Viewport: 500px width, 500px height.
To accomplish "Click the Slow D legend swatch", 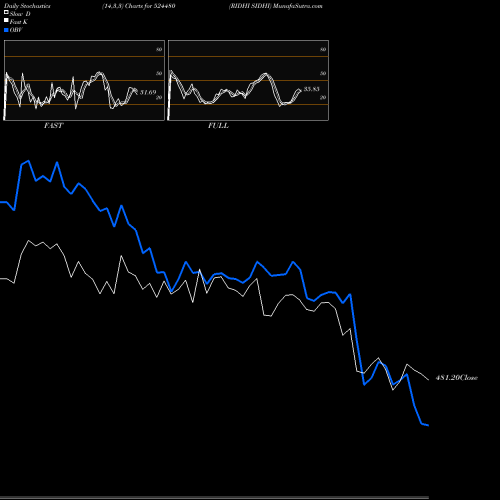I will pyautogui.click(x=6, y=12).
